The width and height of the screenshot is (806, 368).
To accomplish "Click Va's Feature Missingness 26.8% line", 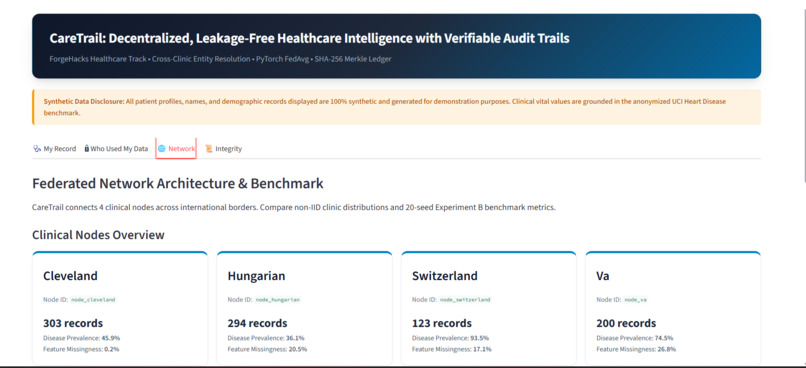I will [x=636, y=349].
